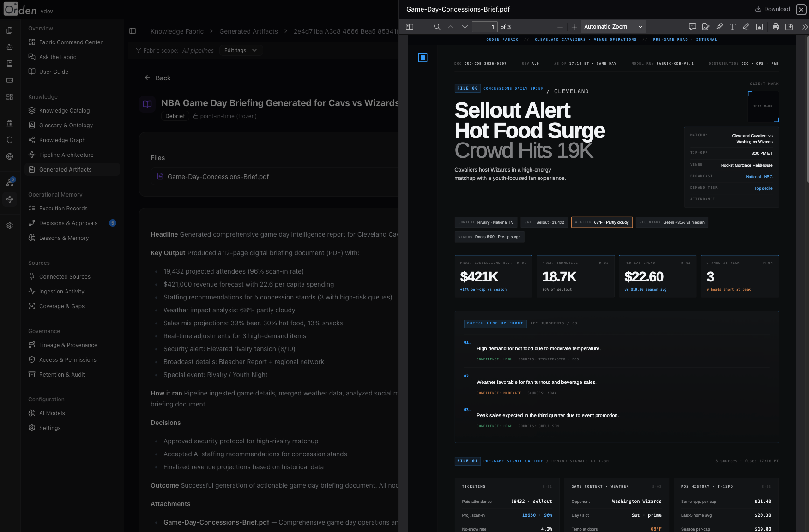Click the PDF page number field

[x=485, y=27]
